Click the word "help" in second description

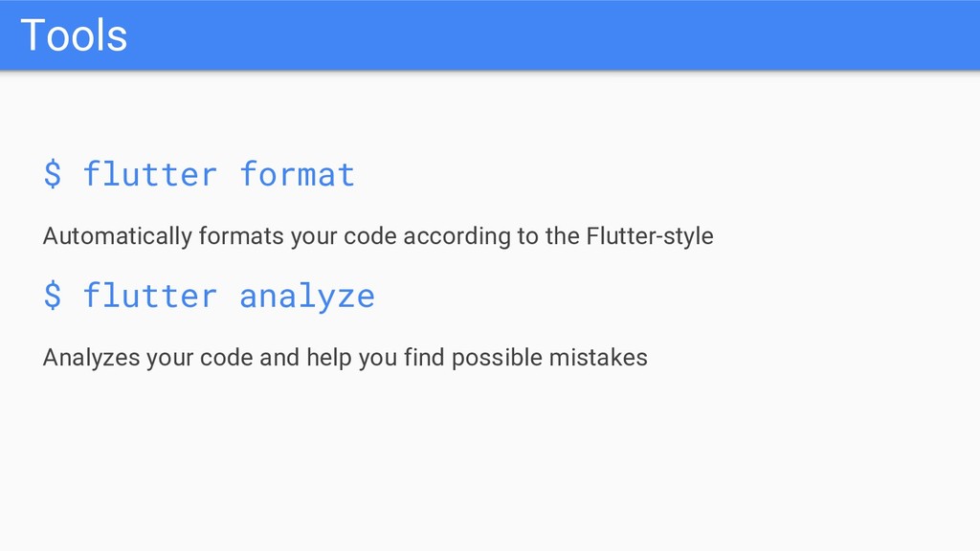coord(329,358)
